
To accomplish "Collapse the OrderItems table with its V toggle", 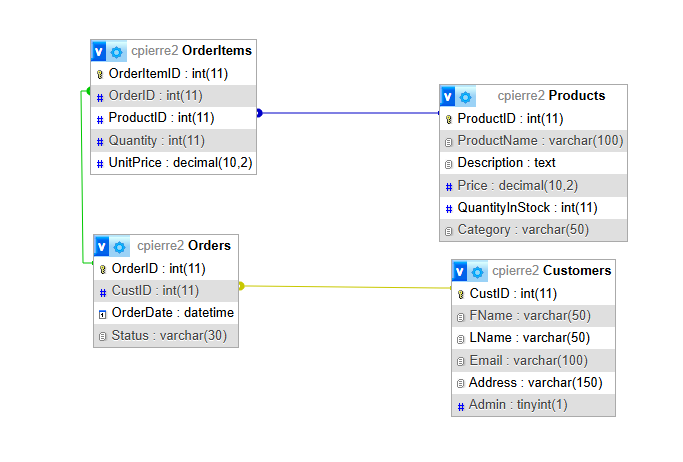I will pyautogui.click(x=99, y=51).
